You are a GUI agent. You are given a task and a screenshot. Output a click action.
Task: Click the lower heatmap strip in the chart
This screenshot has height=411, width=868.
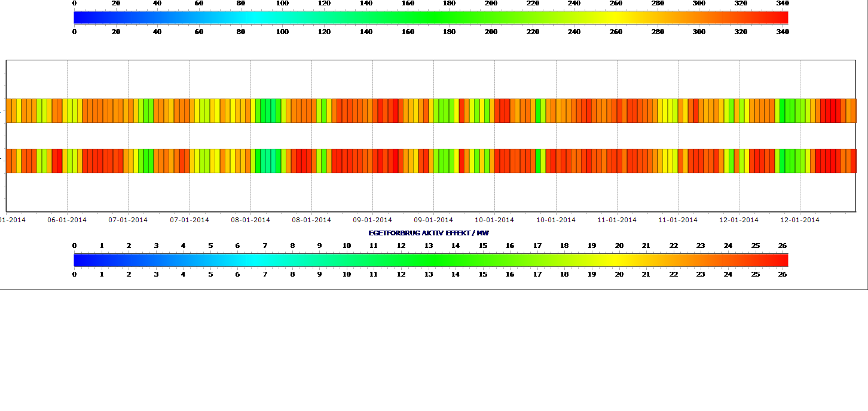pyautogui.click(x=431, y=161)
